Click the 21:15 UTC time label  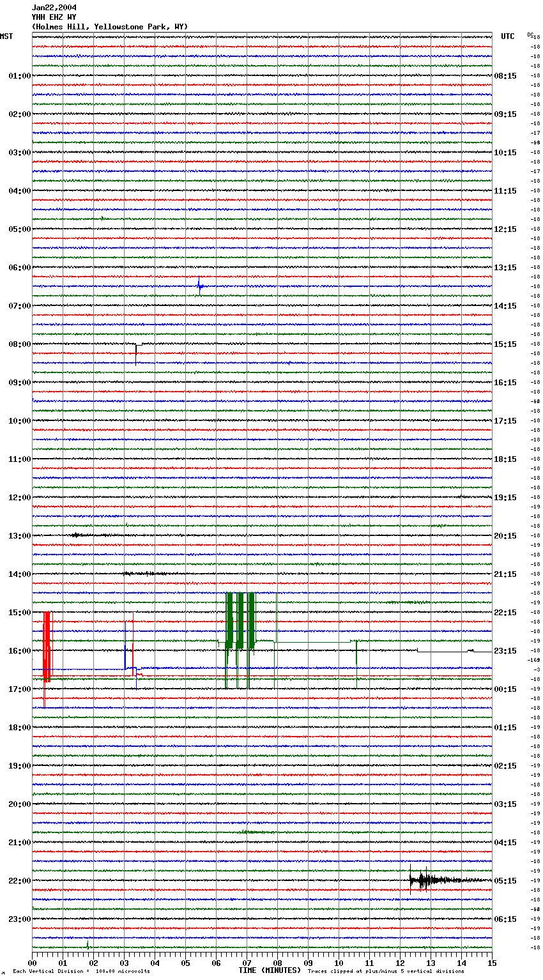click(x=505, y=574)
